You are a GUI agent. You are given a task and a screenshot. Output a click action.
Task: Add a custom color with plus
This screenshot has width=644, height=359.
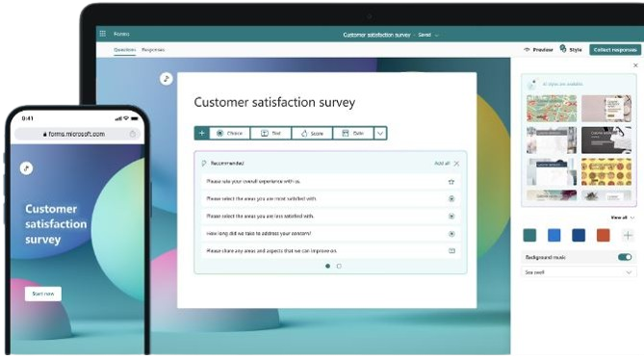pos(628,236)
